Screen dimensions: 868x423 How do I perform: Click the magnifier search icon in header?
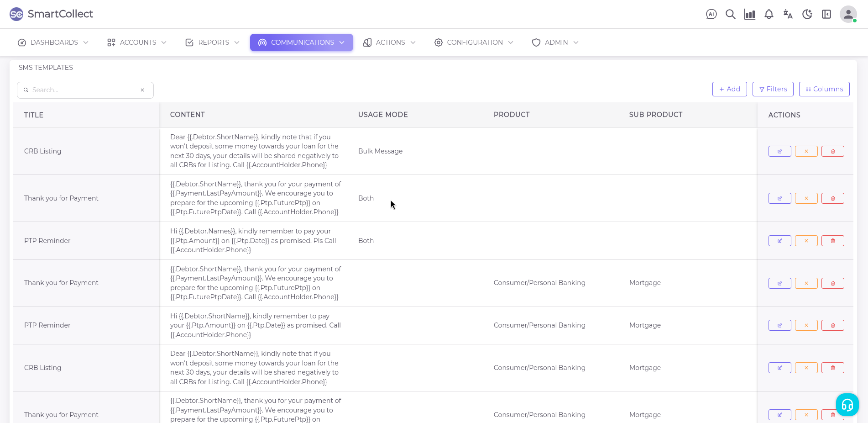coord(730,14)
